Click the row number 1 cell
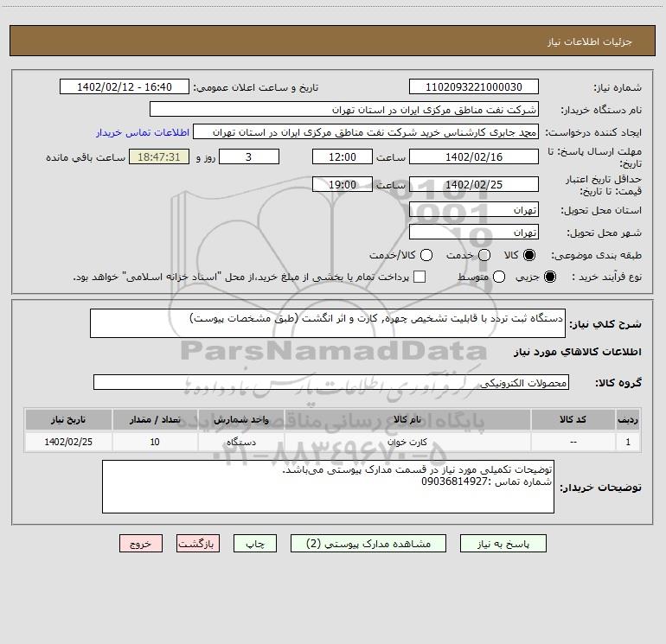The height and width of the screenshot is (644, 666). point(628,442)
